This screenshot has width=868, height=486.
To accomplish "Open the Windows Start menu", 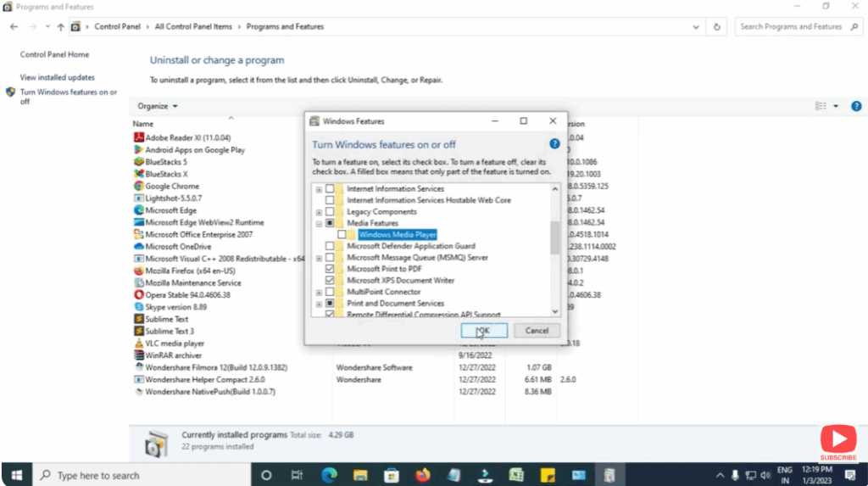I will point(17,475).
